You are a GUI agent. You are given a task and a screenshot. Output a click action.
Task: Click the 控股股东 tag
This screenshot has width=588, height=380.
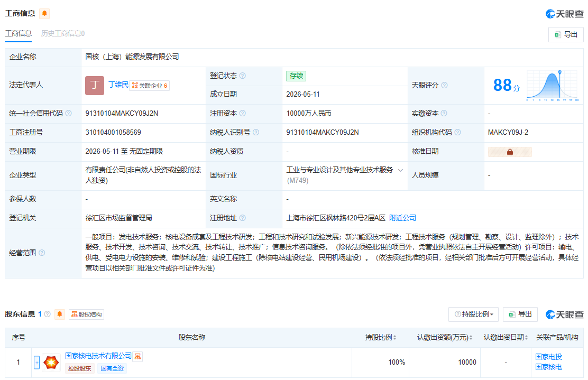[79, 368]
